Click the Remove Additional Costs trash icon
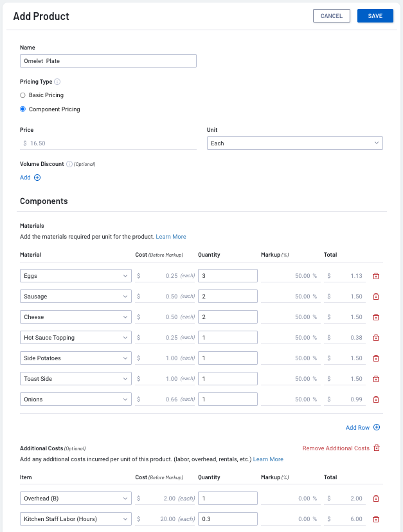Screen dimensions: 403x532 [377, 448]
